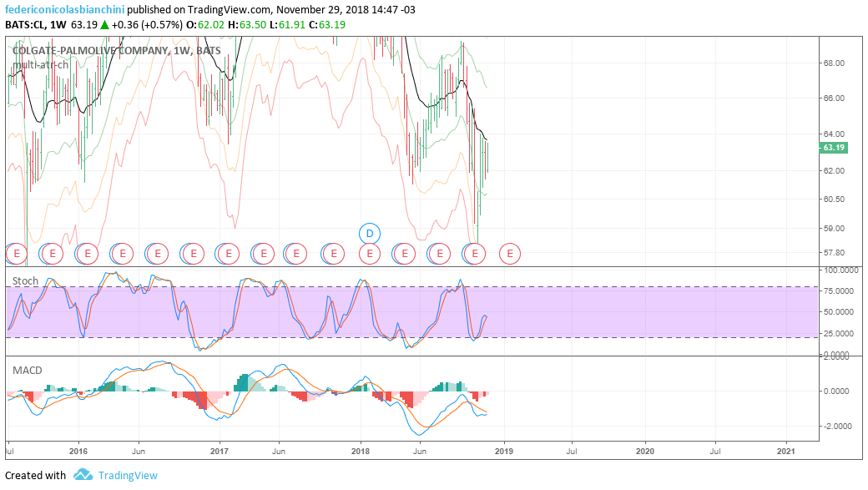Image resolution: width=868 pixels, height=490 pixels.
Task: Click the 2019 time axis label
Action: pyautogui.click(x=504, y=452)
